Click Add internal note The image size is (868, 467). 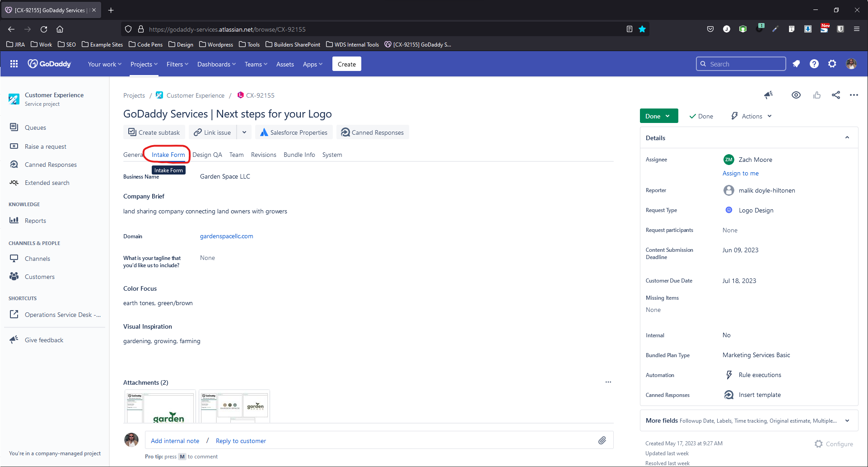[175, 441]
